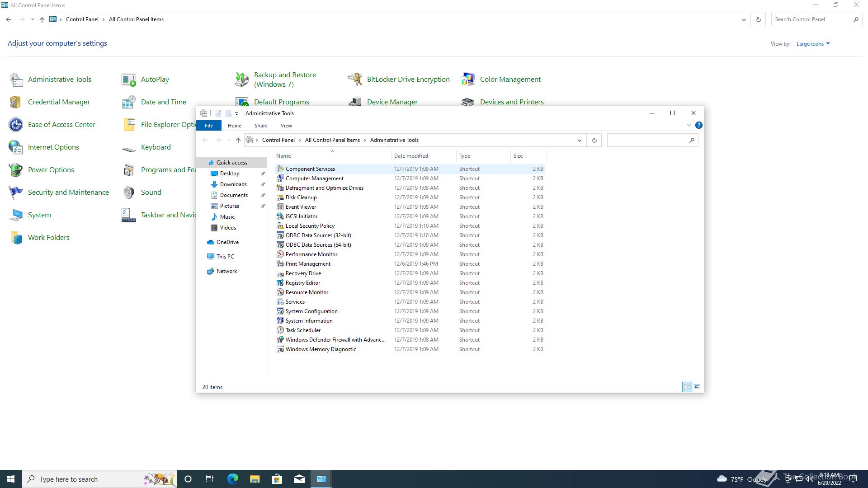Sort files by Date modified column header
The height and width of the screenshot is (488, 868).
pos(424,156)
